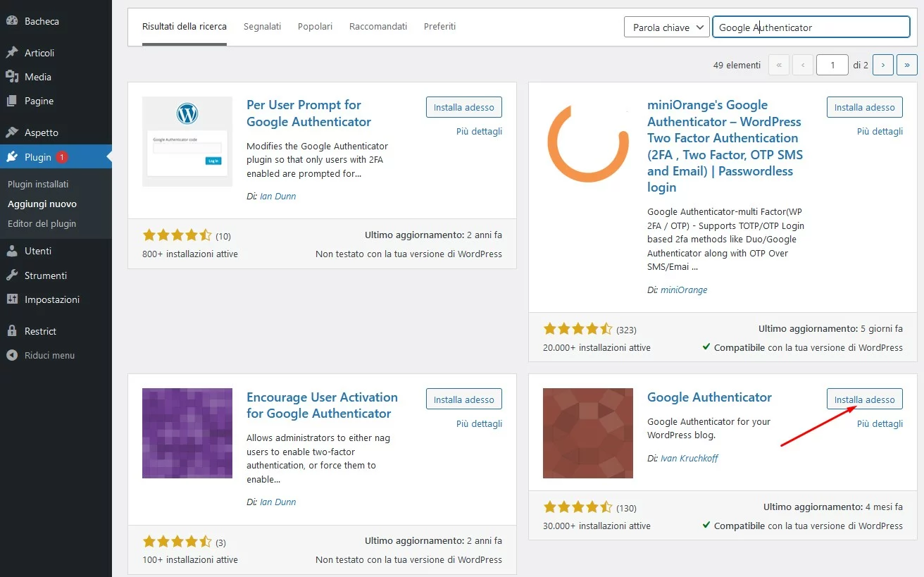Screen dimensions: 924x577
Task: Open the Strumenti wrench icon
Action: click(12, 275)
